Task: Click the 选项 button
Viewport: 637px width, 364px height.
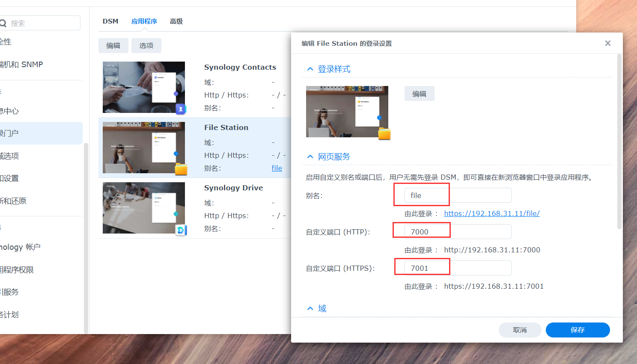Action: point(146,45)
